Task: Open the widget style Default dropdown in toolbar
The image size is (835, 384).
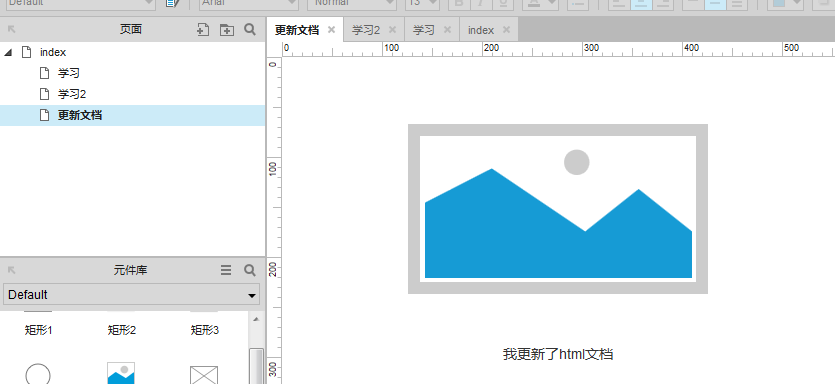Action: click(80, 4)
